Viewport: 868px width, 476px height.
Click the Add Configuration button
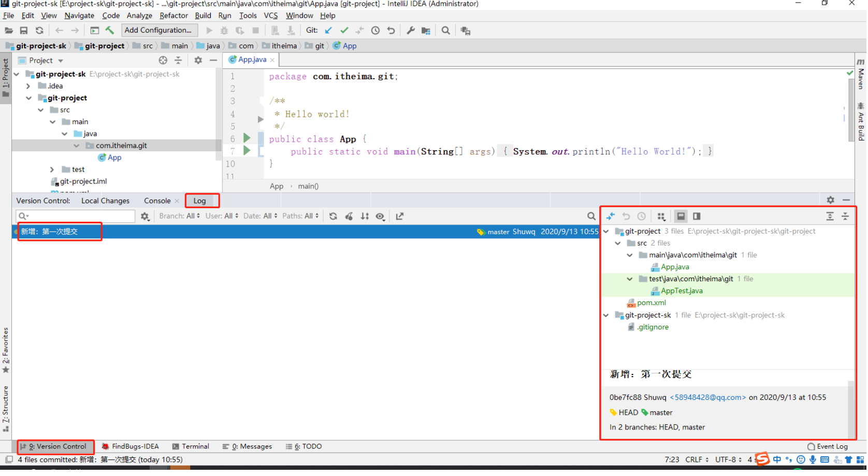159,31
